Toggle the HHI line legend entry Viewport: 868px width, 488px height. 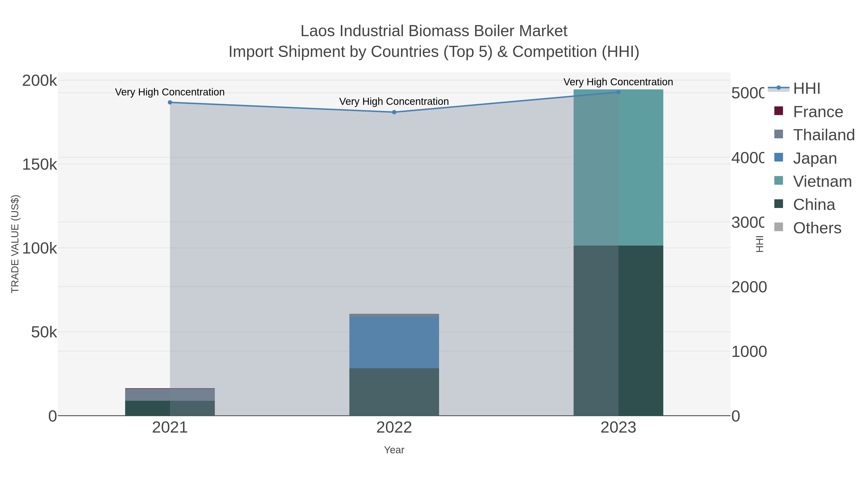(x=794, y=89)
